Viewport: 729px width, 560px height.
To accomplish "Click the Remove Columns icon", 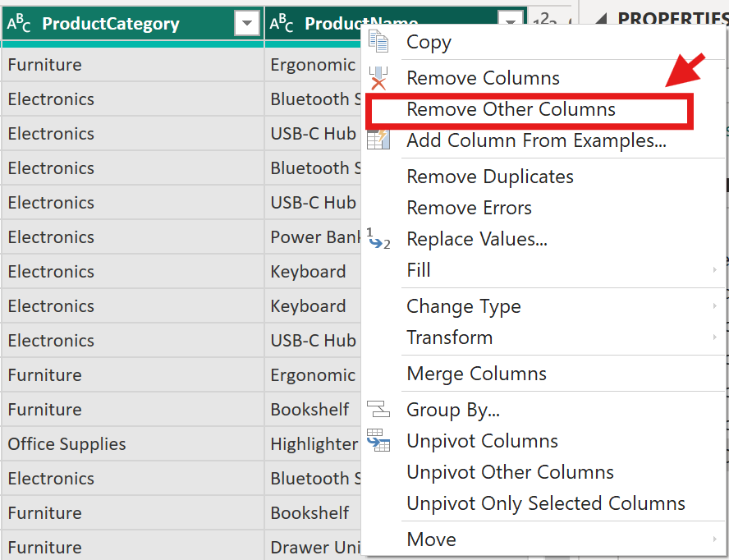I will click(378, 78).
